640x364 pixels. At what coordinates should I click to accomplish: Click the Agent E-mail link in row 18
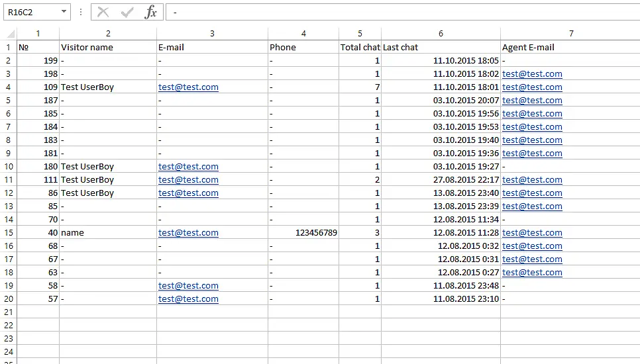532,273
